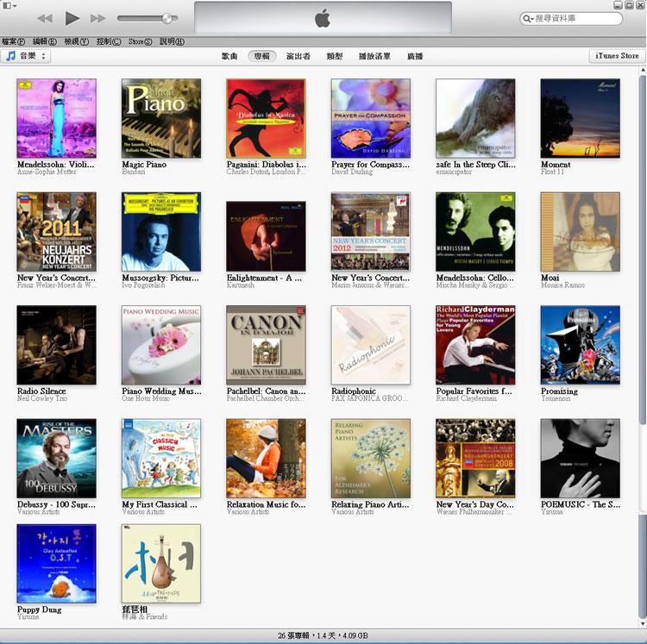647x644 pixels.
Task: Select the Relaxing Piano Artists album cover
Action: (371, 459)
